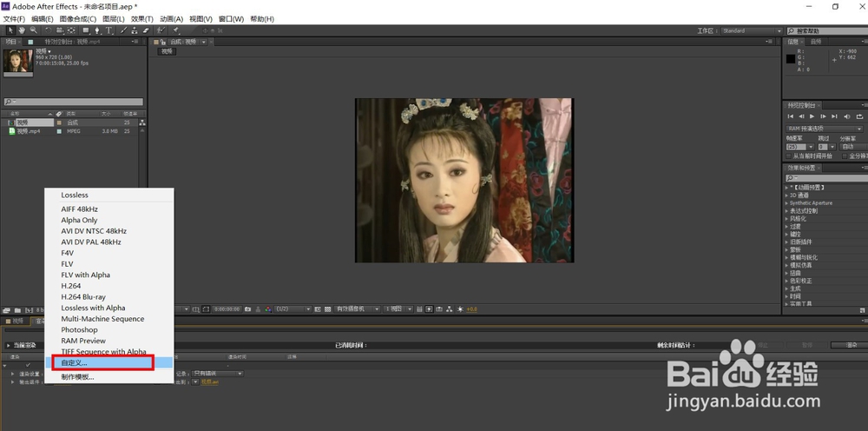Open the 有效摄像机 dropdown

click(357, 309)
